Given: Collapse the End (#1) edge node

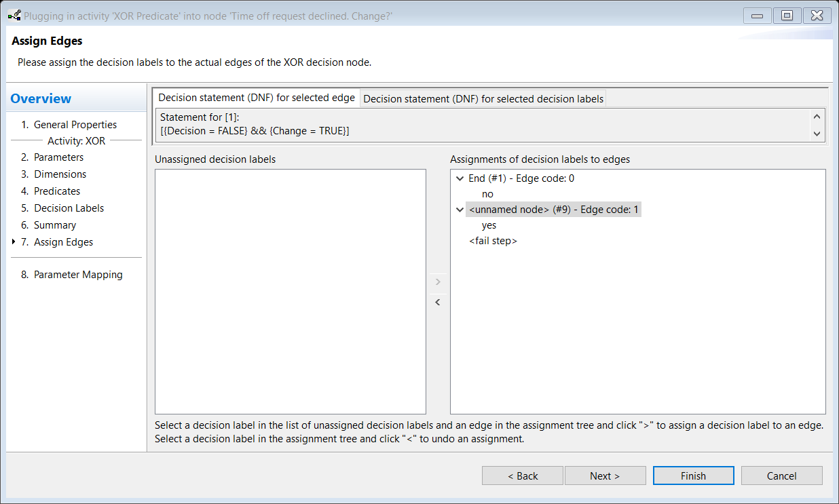Looking at the screenshot, I should [460, 179].
